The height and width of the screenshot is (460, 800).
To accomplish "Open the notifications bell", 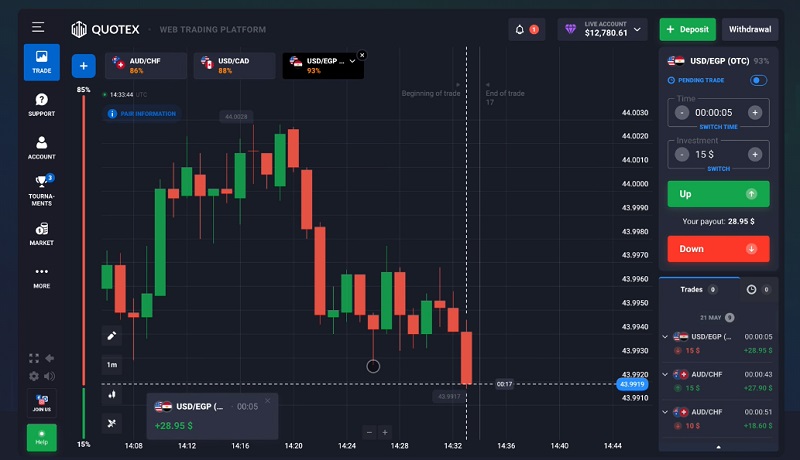I will [x=519, y=30].
